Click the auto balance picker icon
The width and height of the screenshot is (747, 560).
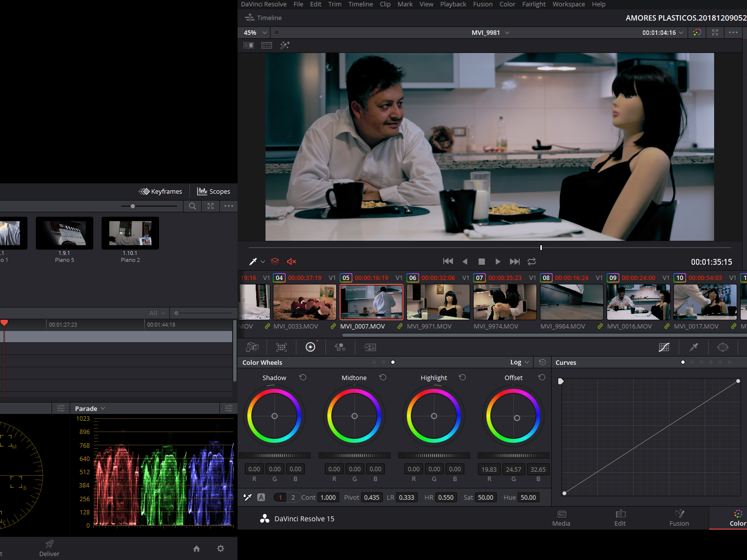[x=248, y=497]
